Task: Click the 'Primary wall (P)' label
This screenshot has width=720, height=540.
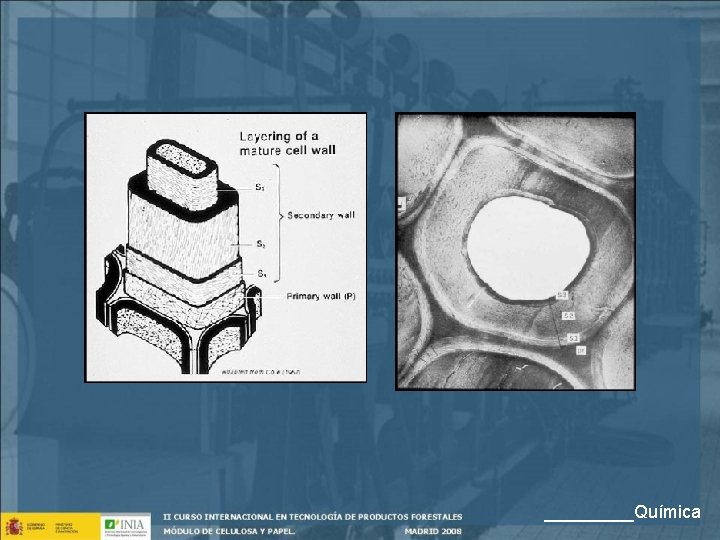Action: 321,296
